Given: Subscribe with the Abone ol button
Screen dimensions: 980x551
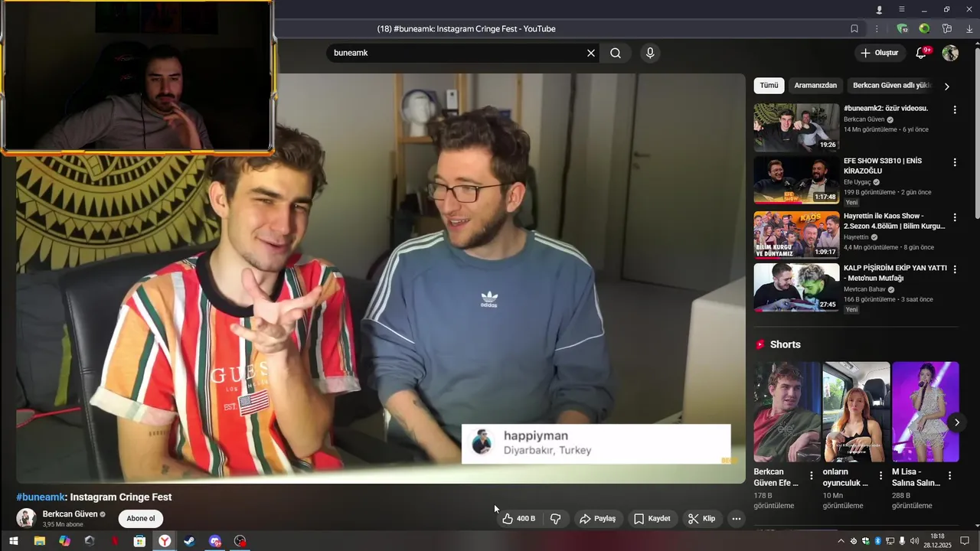Looking at the screenshot, I should pos(141,518).
